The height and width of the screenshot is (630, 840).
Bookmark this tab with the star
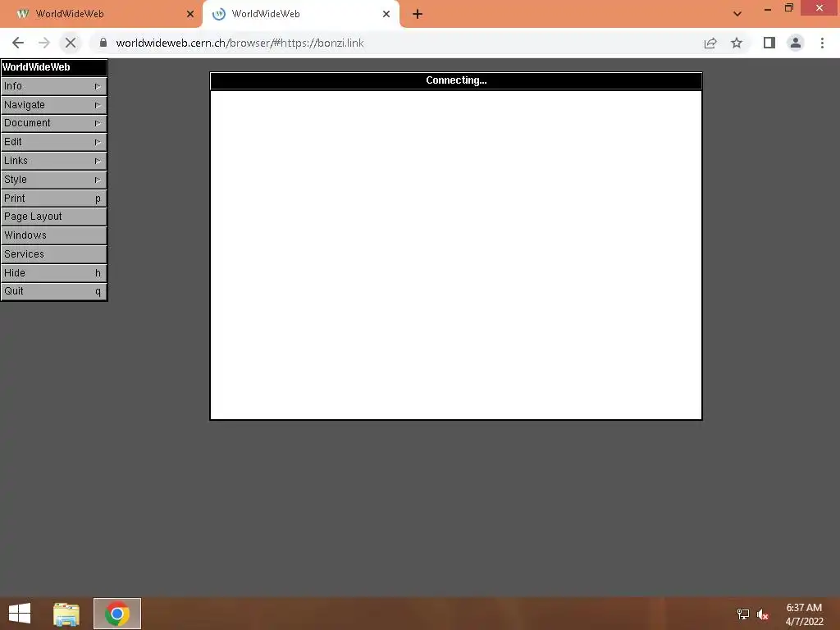737,43
